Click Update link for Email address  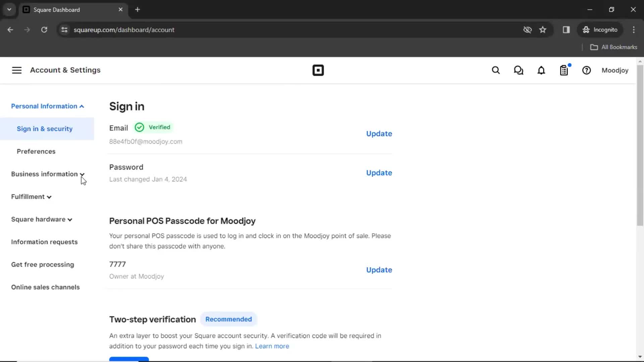pos(379,133)
